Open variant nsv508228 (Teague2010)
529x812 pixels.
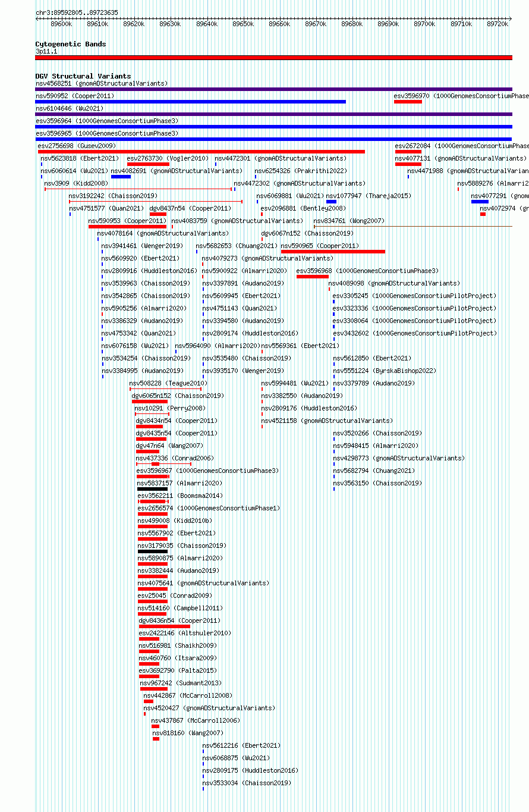tap(169, 383)
